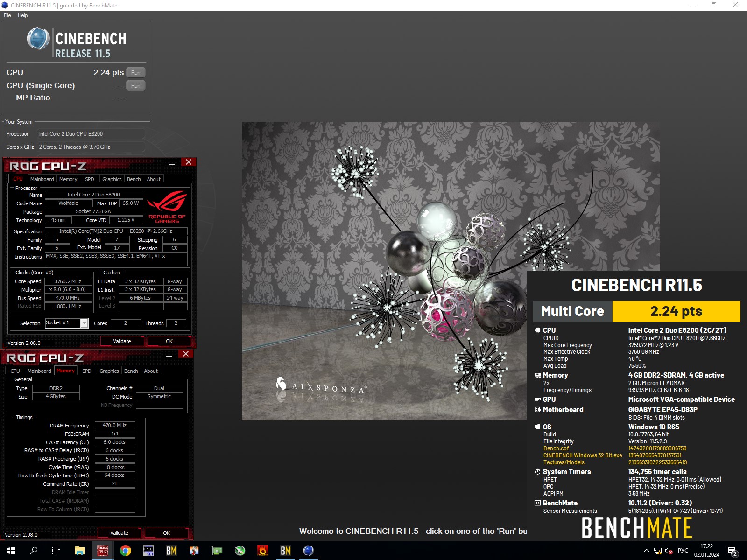Click the DRAM Frequency 470.0 MHz field

click(x=115, y=425)
